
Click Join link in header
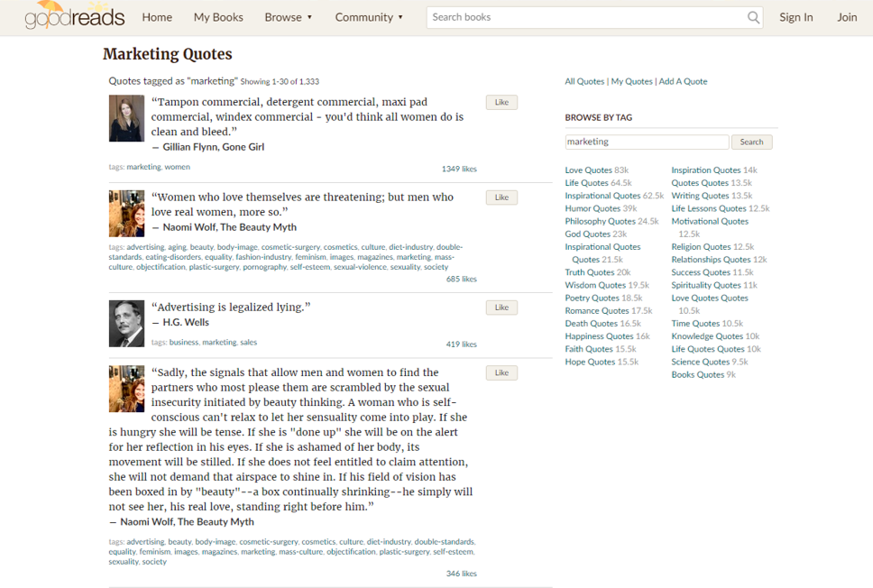(847, 17)
